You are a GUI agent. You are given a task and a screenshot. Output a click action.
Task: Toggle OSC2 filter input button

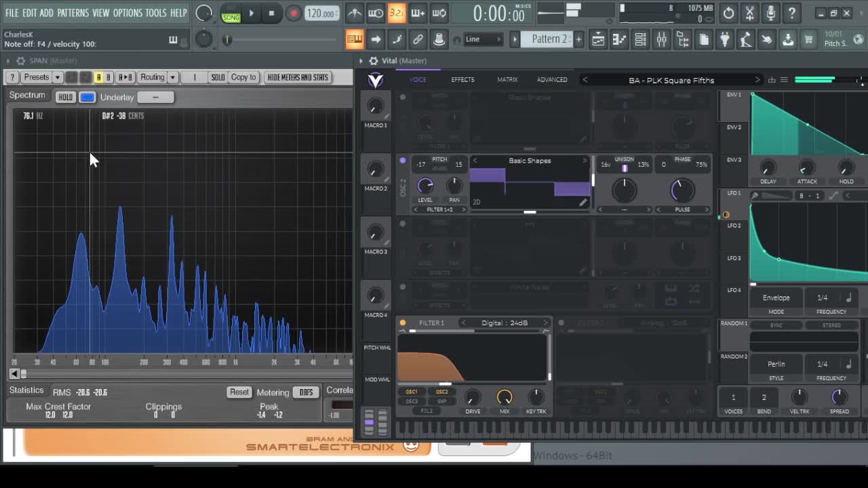pos(442,392)
